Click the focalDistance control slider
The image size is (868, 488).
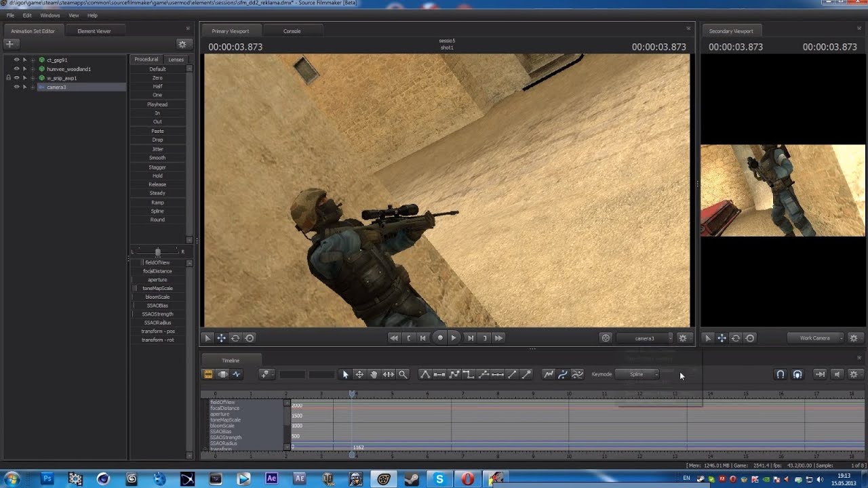pos(157,271)
